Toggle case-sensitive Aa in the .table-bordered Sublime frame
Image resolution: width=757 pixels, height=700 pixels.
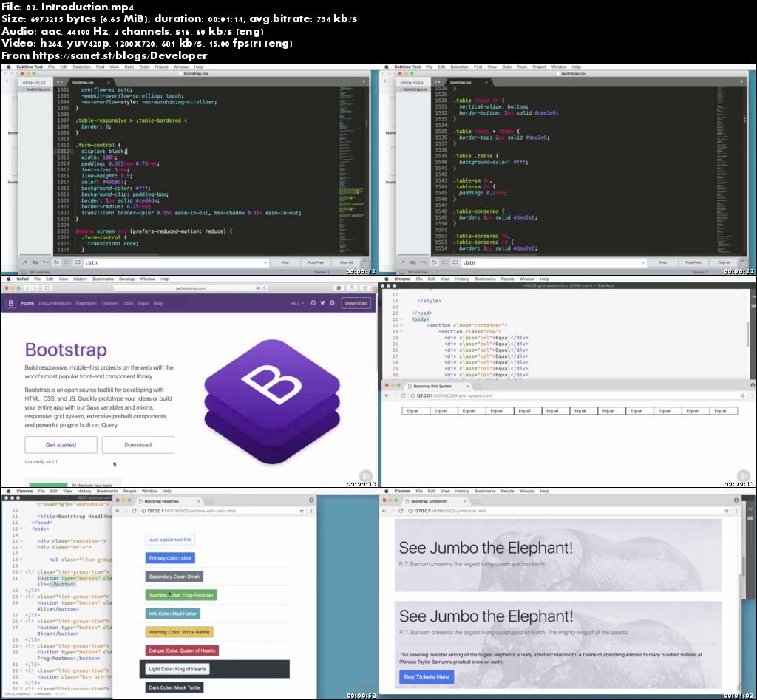[x=413, y=262]
